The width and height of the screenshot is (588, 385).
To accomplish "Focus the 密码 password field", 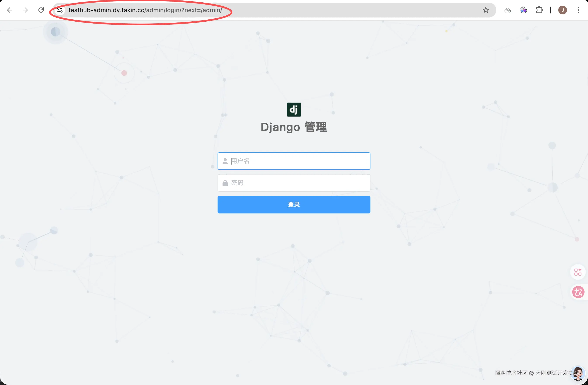I will tap(294, 183).
